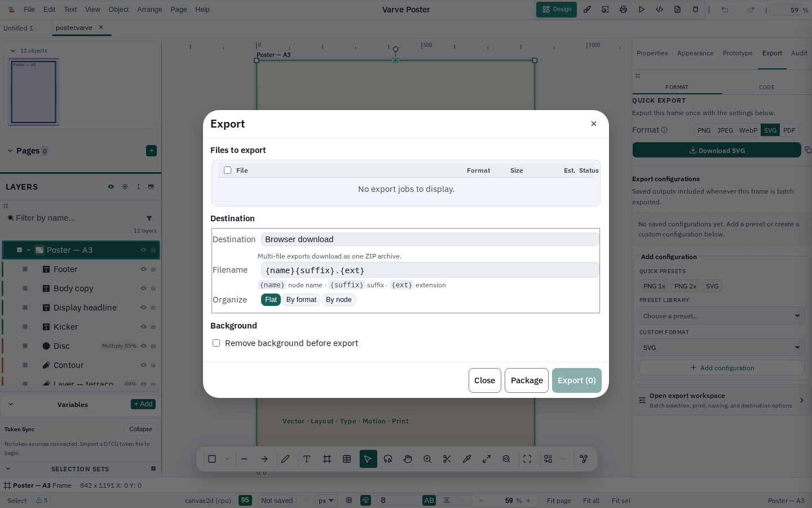Toggle visibility of Contour layer
812x508 pixels.
[x=143, y=365]
